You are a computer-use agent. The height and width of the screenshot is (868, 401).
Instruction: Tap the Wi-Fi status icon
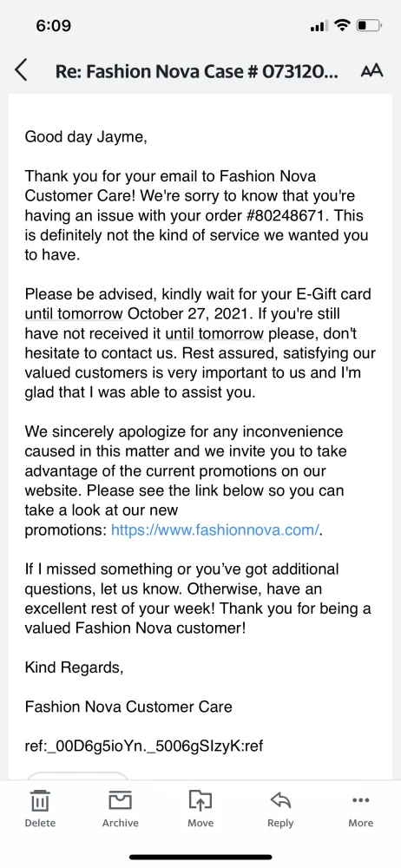coord(344,25)
